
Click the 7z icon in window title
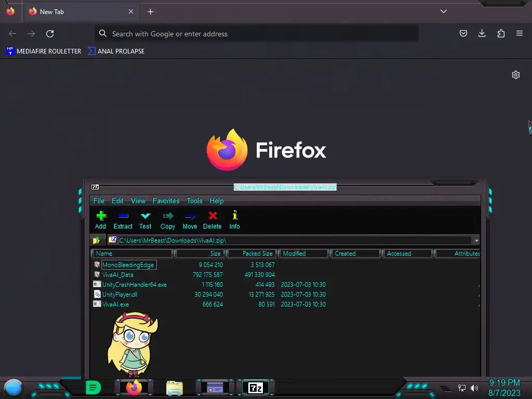(x=95, y=187)
